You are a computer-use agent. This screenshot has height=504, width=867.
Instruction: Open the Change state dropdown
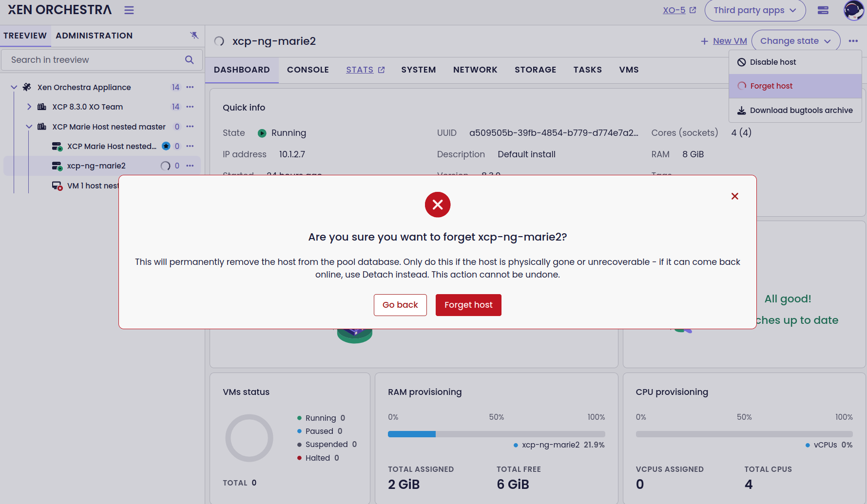pos(796,41)
